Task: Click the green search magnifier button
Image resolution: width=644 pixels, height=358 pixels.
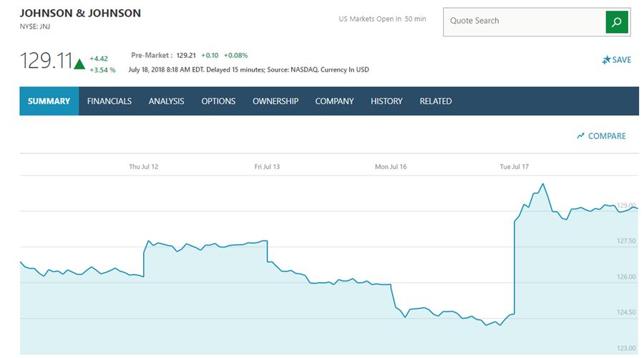Action: (x=617, y=21)
